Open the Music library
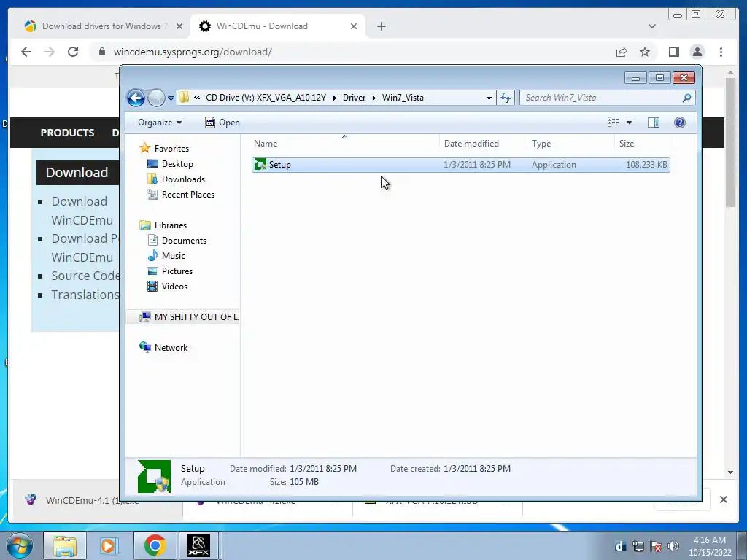The width and height of the screenshot is (747, 560). (166, 256)
